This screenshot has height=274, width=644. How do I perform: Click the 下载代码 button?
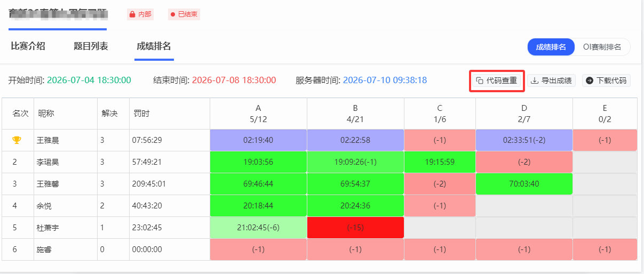coord(607,80)
